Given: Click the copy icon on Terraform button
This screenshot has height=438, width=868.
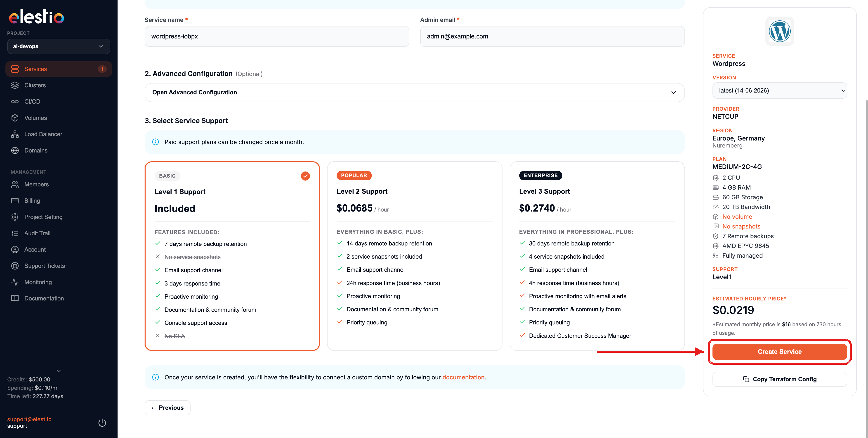Looking at the screenshot, I should click(x=746, y=379).
